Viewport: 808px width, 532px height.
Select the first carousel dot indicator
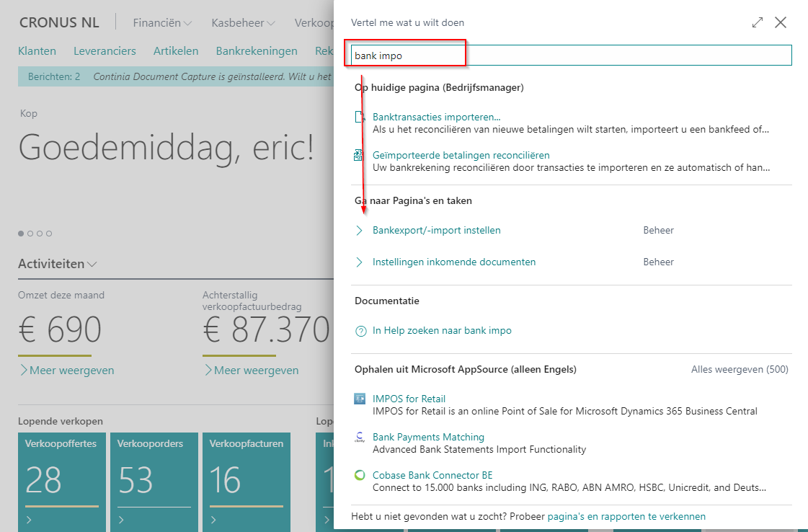click(21, 234)
